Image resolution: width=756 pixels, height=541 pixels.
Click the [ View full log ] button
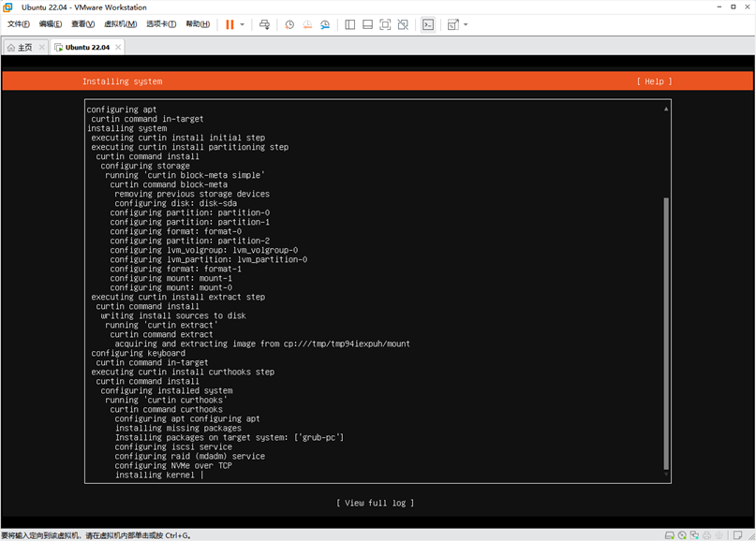[x=375, y=503]
